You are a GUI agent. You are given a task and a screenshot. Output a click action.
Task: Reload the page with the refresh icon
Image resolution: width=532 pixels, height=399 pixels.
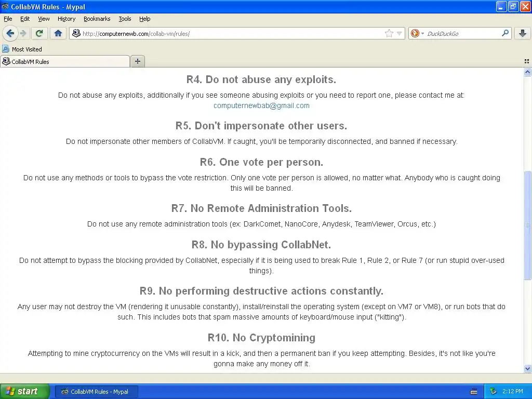point(39,33)
